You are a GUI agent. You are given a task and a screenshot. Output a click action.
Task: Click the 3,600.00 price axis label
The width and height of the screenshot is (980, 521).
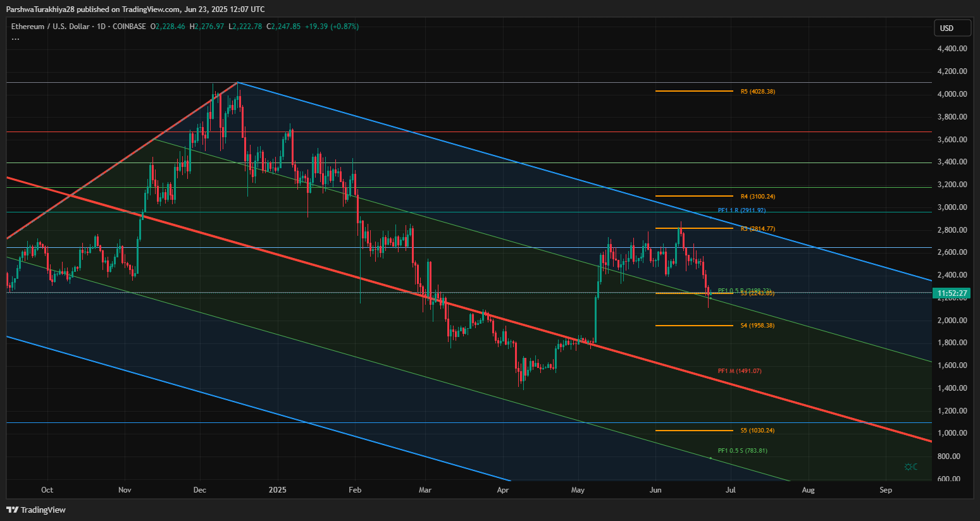coord(952,140)
